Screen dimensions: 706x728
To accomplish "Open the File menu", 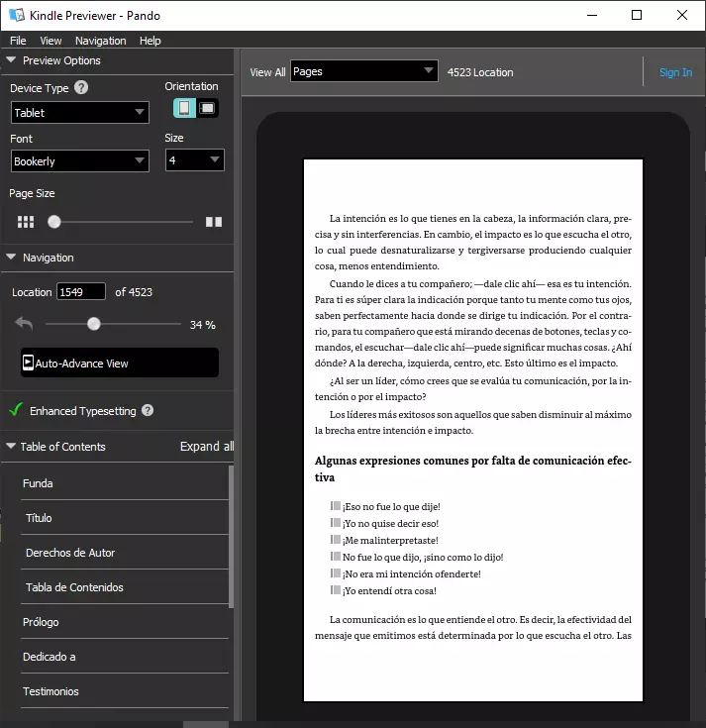I will tap(18, 41).
